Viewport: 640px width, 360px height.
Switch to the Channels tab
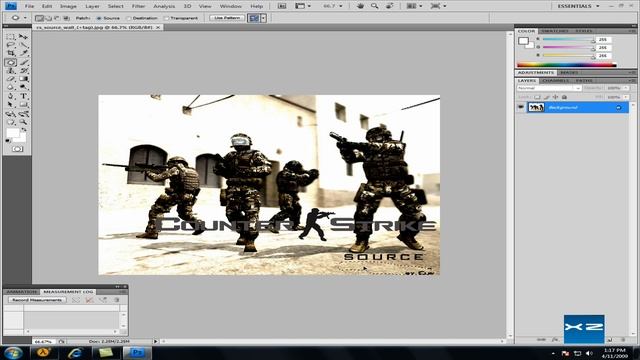555,81
